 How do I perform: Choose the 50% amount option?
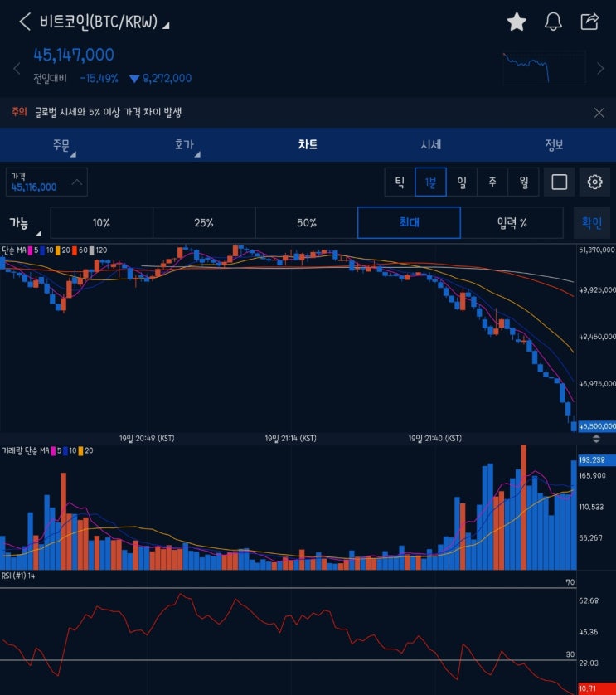tap(307, 222)
